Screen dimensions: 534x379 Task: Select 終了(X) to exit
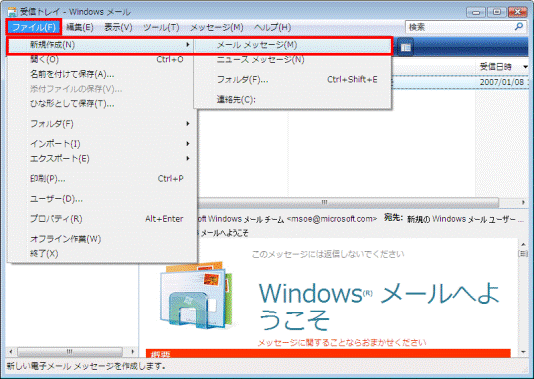pos(102,254)
